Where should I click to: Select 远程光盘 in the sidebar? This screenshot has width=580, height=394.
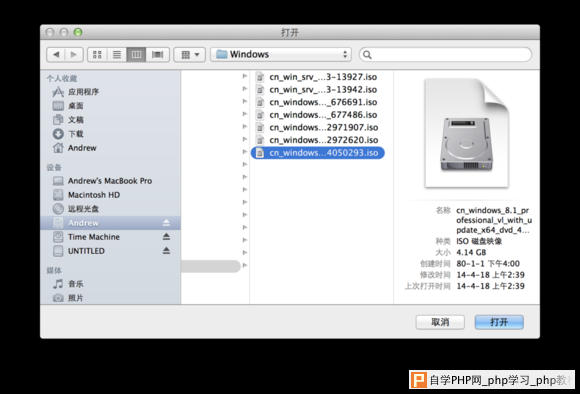110,209
